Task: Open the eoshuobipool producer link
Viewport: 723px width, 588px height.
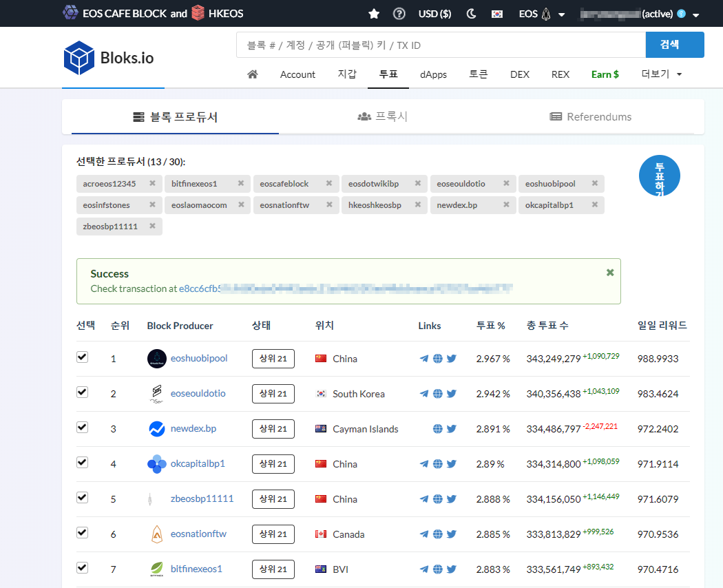Action: [199, 358]
